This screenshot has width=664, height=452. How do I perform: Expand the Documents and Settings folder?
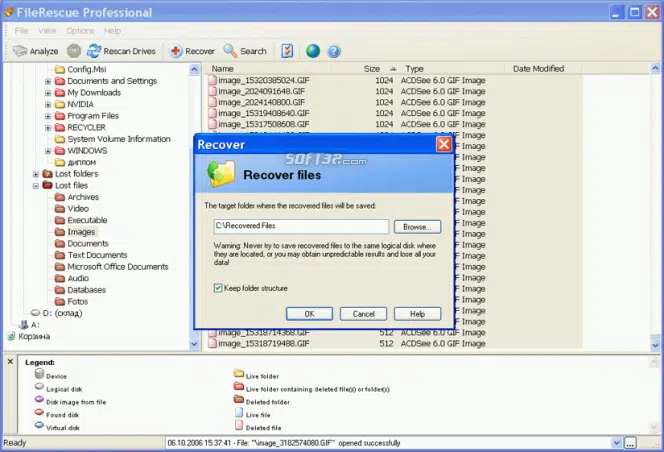(48, 81)
